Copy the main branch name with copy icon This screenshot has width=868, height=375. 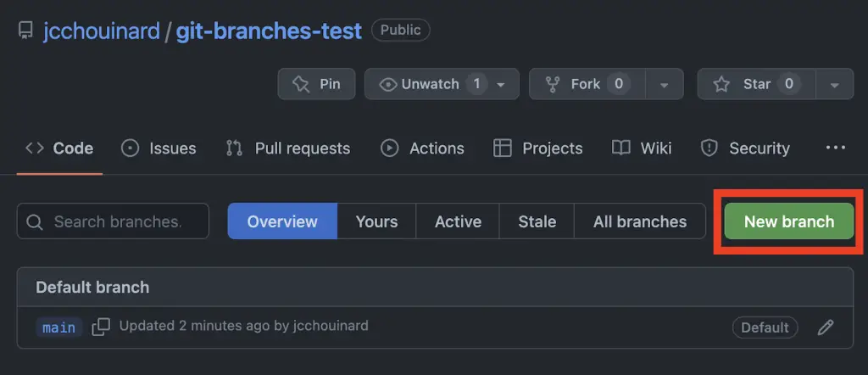(x=101, y=327)
